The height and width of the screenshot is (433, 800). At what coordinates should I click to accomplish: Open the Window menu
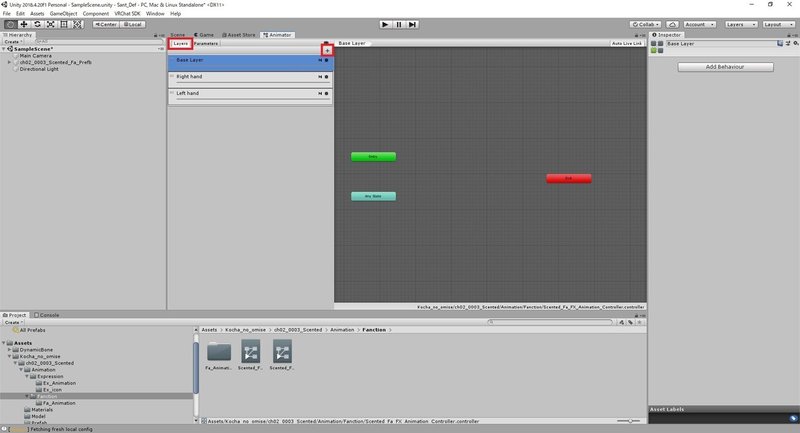tap(155, 14)
